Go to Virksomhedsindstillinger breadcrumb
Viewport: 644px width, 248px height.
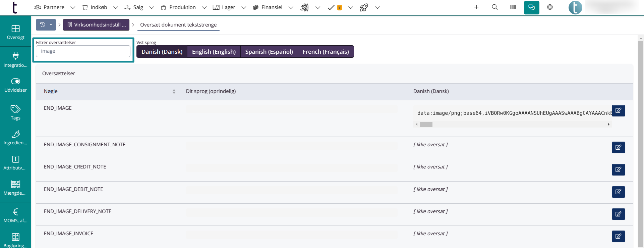point(96,25)
